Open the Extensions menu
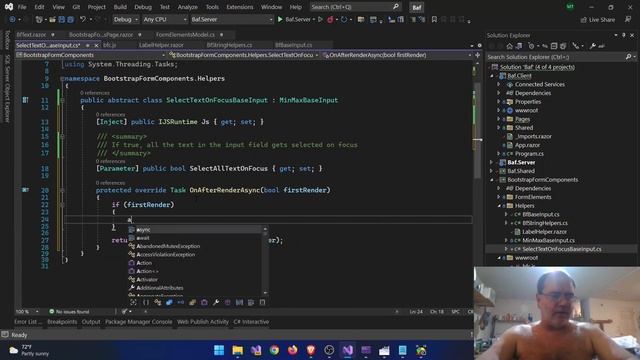 click(240, 7)
